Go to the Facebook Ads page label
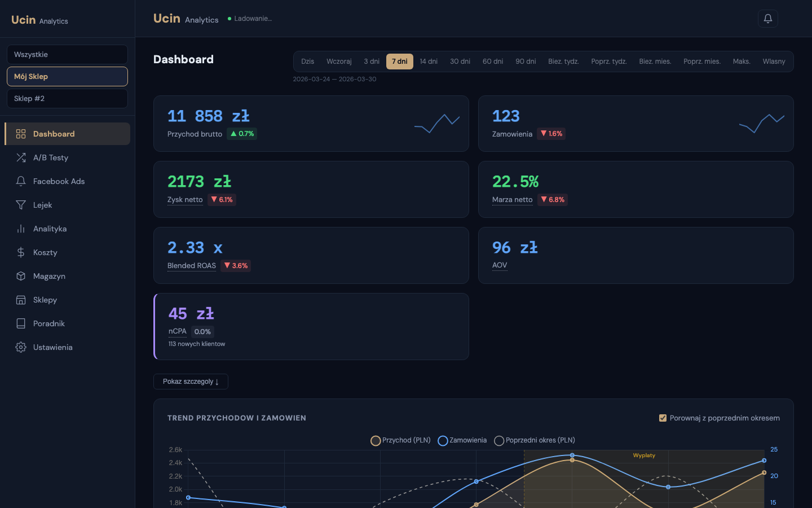812x508 pixels. pos(59,181)
